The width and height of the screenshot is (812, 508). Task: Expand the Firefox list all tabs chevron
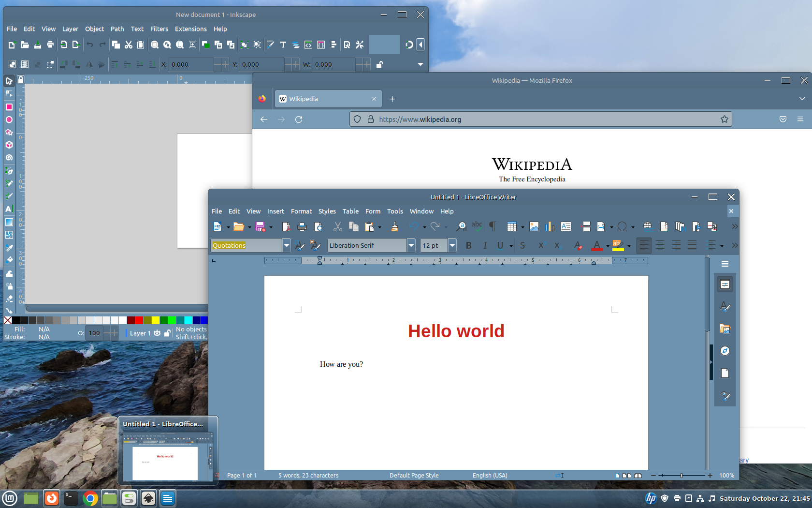pyautogui.click(x=802, y=99)
